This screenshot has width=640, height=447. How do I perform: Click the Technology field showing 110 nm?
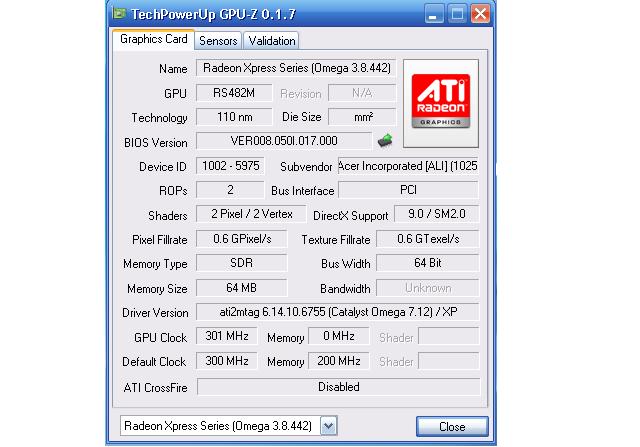234,117
